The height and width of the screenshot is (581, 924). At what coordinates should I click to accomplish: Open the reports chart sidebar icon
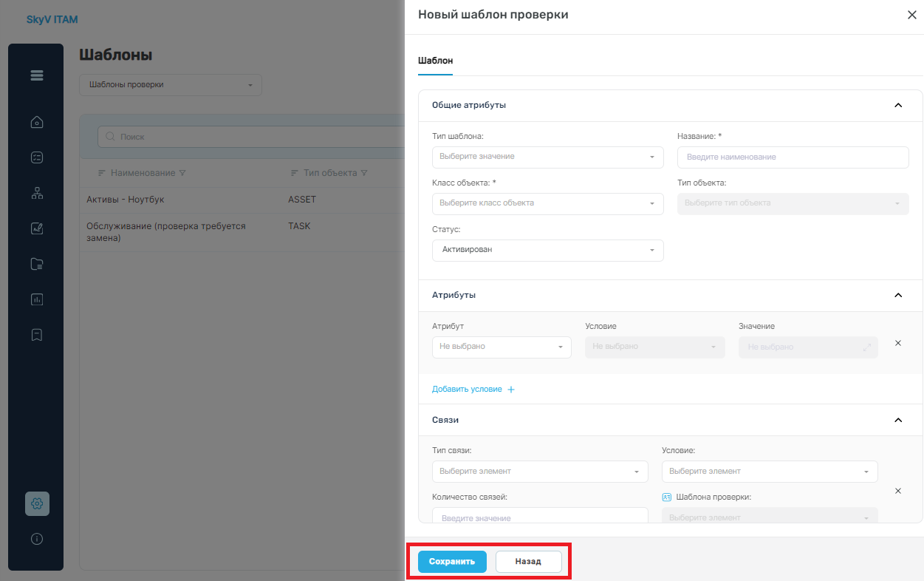click(37, 299)
